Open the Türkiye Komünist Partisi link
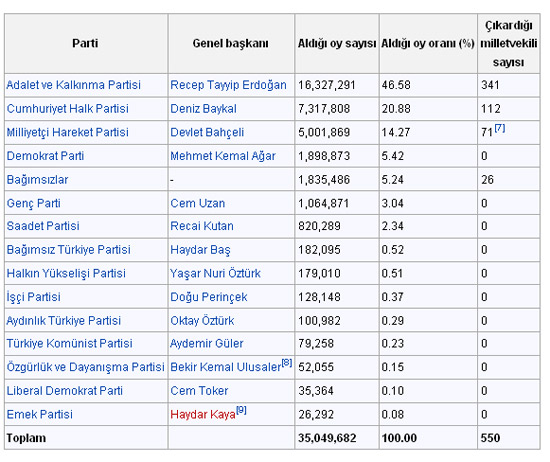The width and height of the screenshot is (550, 462). 69,343
